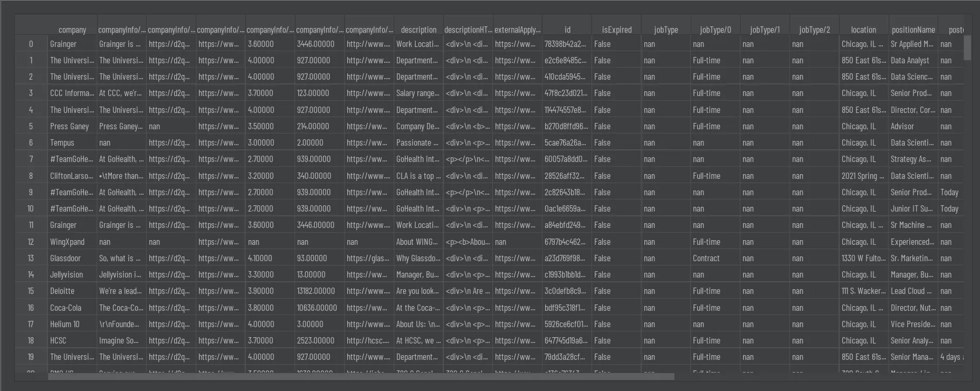Click the 'So, what is ...' company info cell
This screenshot has width=980, height=391.
[x=122, y=258]
